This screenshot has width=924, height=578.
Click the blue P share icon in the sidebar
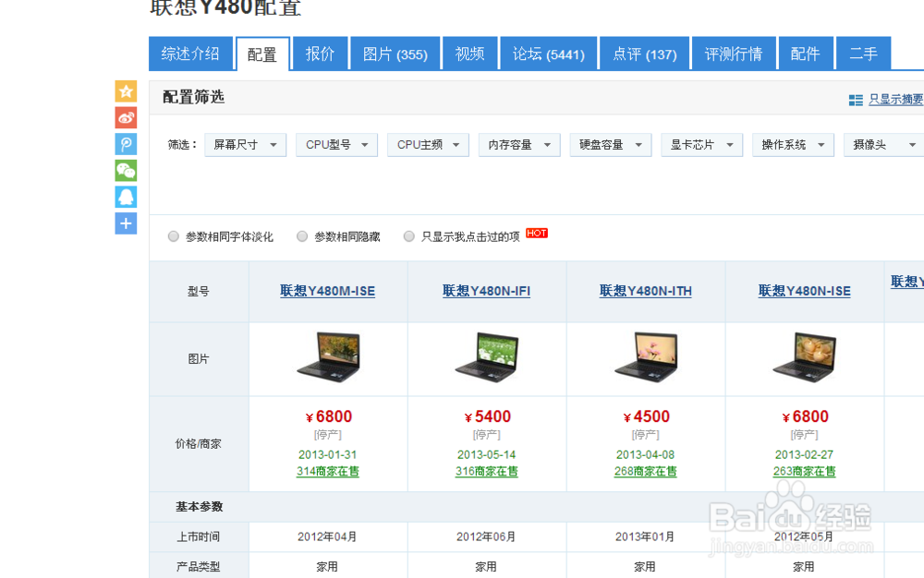point(126,144)
